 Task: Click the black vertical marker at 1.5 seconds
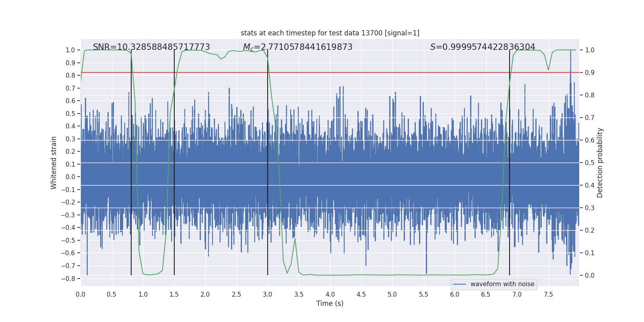click(x=174, y=163)
